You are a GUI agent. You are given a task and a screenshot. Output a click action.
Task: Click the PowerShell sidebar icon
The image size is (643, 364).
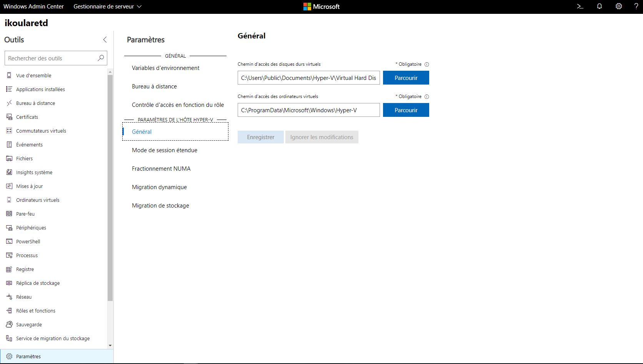point(9,241)
